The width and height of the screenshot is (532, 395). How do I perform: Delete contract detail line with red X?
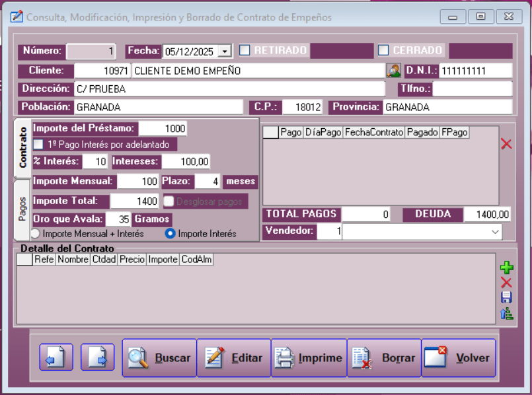click(x=507, y=283)
